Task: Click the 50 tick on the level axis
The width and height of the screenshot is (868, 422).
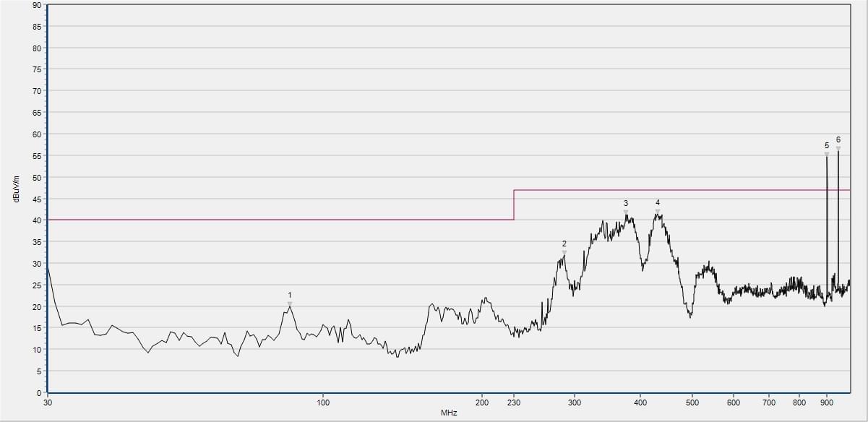Action: (x=36, y=177)
